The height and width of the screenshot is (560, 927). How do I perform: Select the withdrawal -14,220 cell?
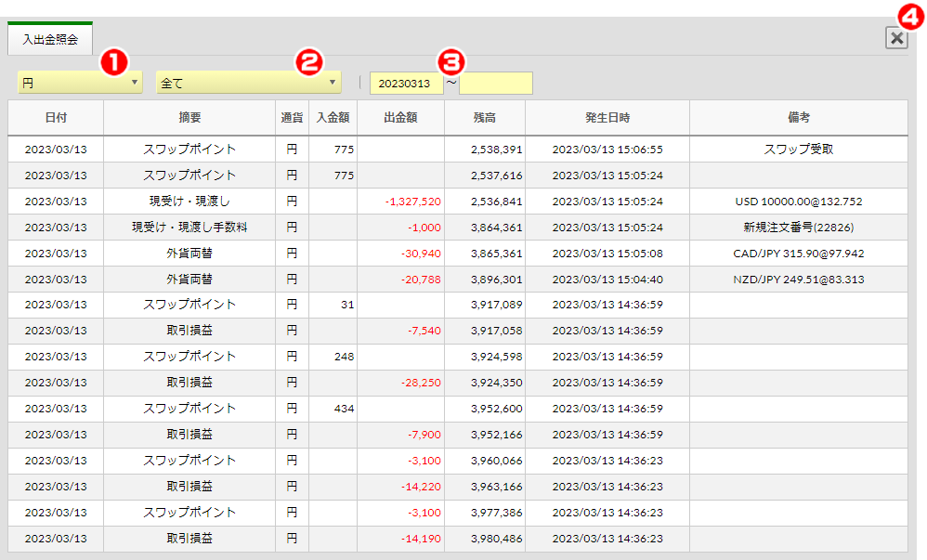click(401, 487)
